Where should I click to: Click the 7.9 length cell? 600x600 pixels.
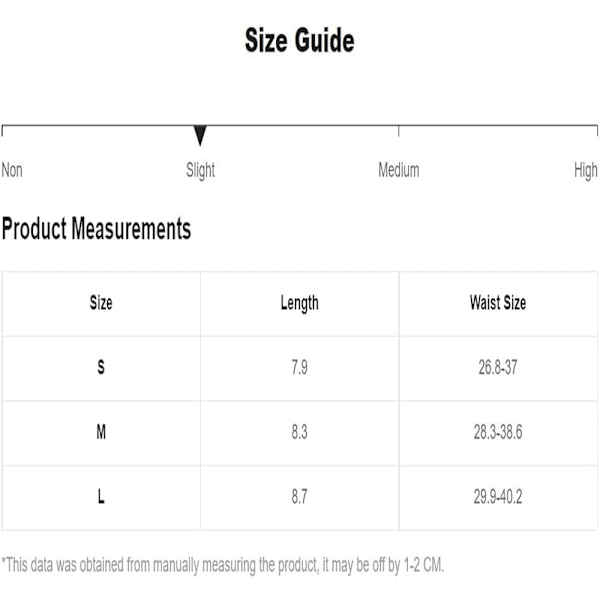300,367
